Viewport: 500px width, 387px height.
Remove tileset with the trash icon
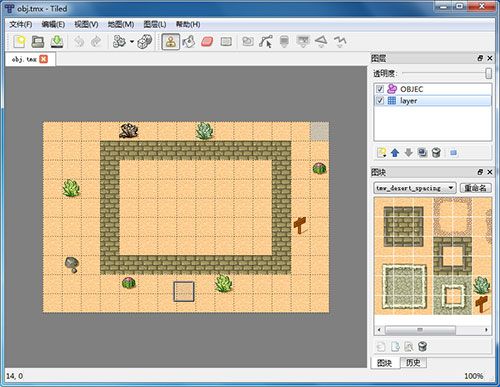[x=422, y=347]
